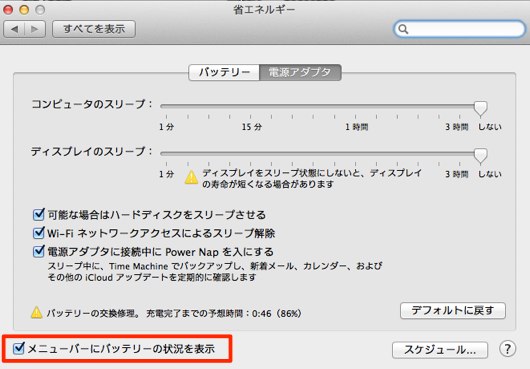Focus the search input field
Screen dimensions: 530x369
point(459,29)
